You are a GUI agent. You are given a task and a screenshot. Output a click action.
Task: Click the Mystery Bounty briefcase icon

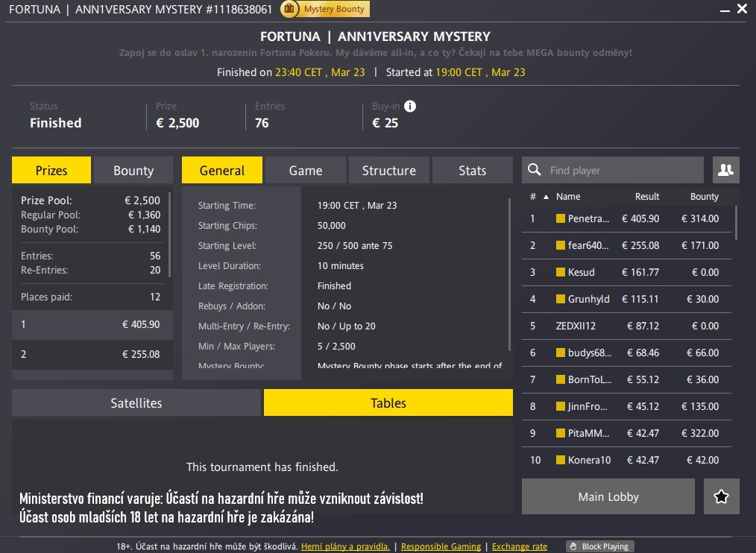pyautogui.click(x=289, y=10)
